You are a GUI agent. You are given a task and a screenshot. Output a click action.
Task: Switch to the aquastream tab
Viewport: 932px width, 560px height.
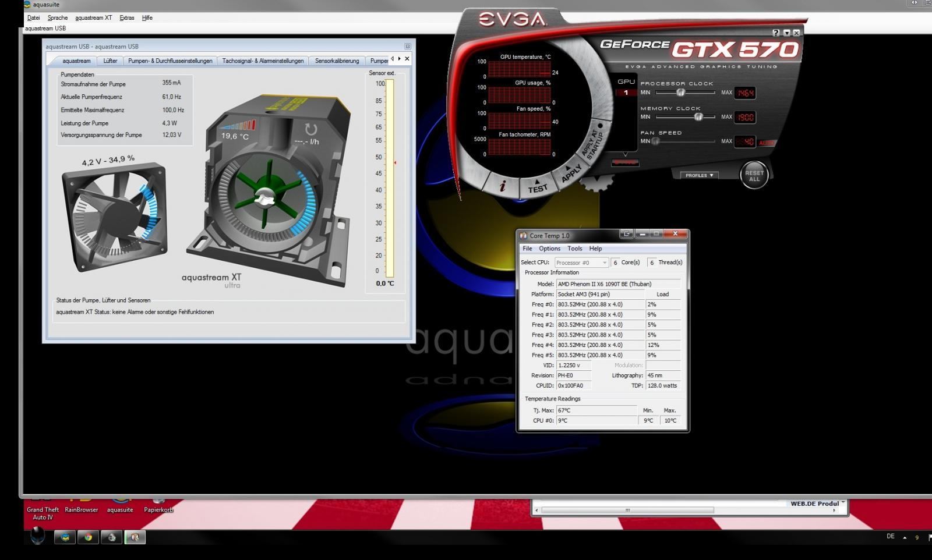click(76, 61)
